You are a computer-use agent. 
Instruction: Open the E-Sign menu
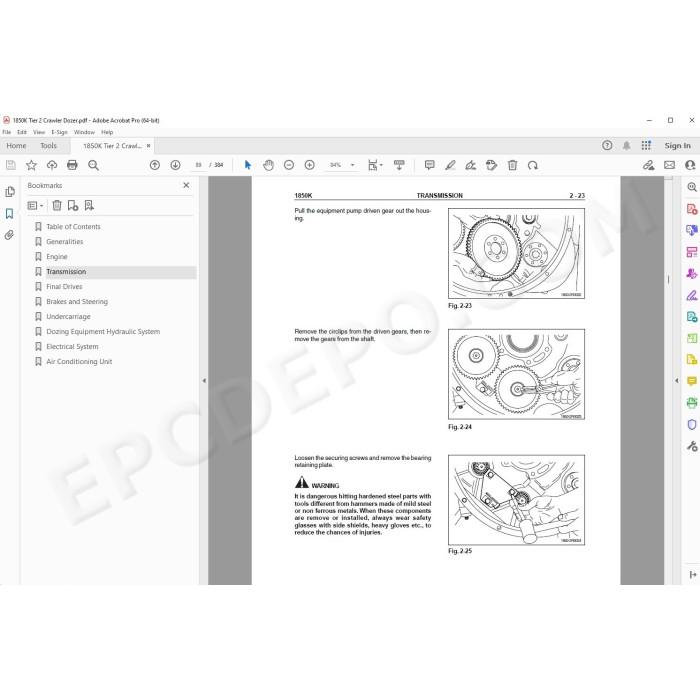click(x=59, y=132)
